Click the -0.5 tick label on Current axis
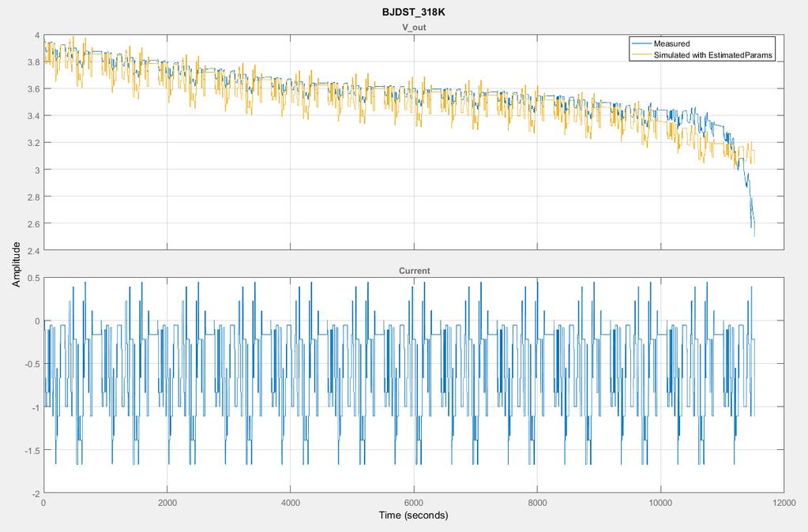Screen dimensions: 808x532 32,364
